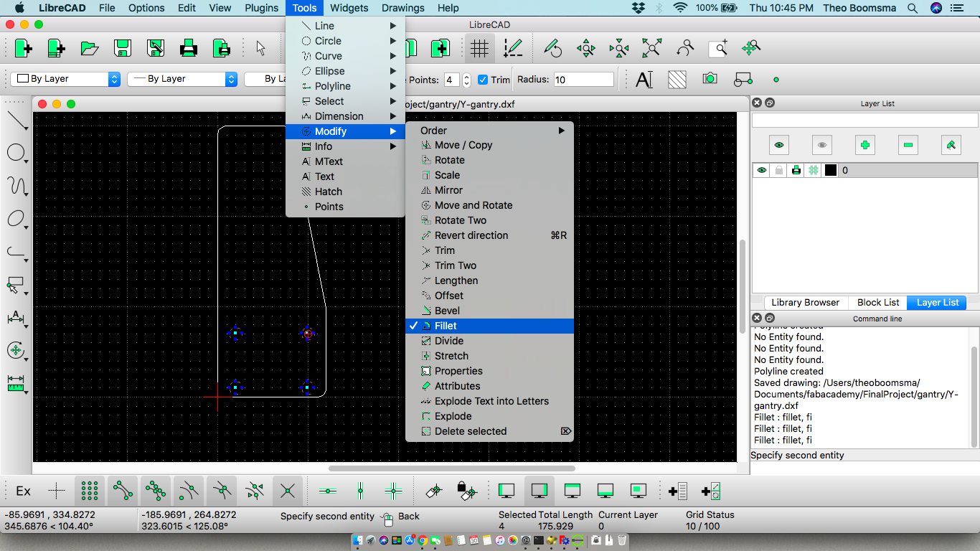Select snap to grid points icon
980x551 pixels.
click(x=90, y=491)
